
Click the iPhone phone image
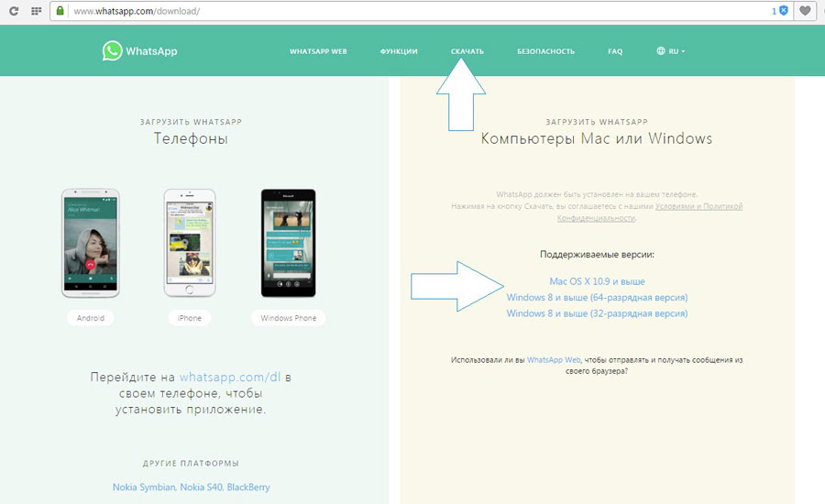point(190,243)
